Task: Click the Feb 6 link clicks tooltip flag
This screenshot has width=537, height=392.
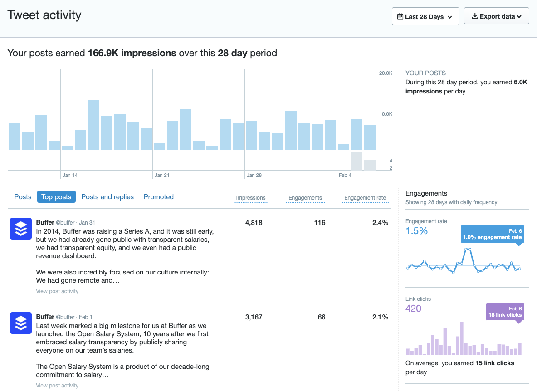Action: tap(505, 312)
